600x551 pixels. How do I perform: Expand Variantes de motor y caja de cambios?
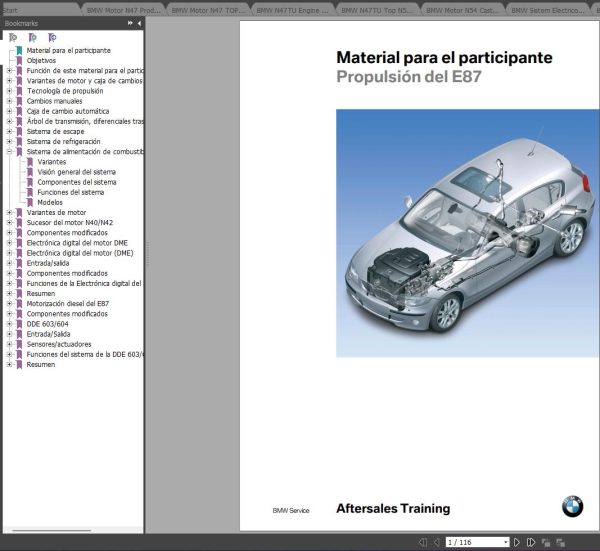[x=10, y=81]
